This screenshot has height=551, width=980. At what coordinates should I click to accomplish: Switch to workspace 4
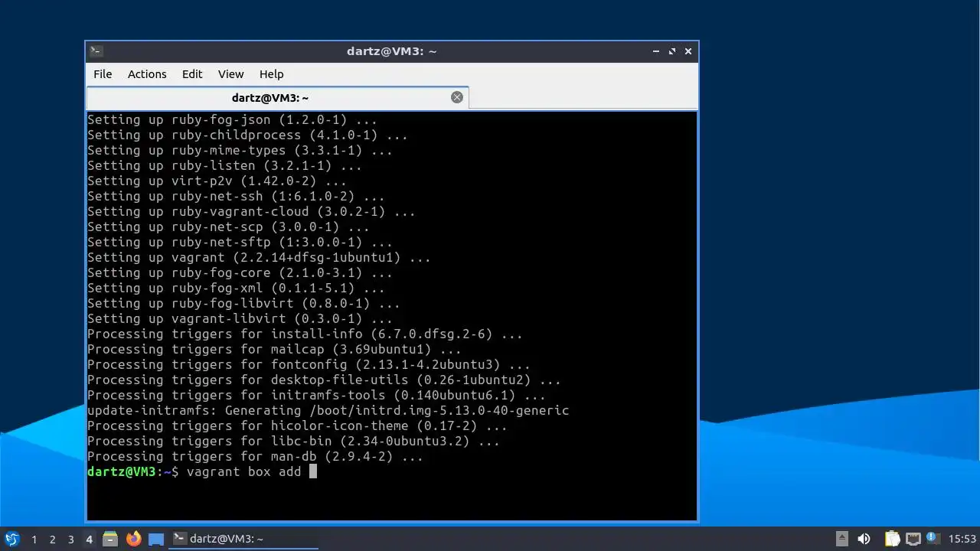[x=89, y=540]
